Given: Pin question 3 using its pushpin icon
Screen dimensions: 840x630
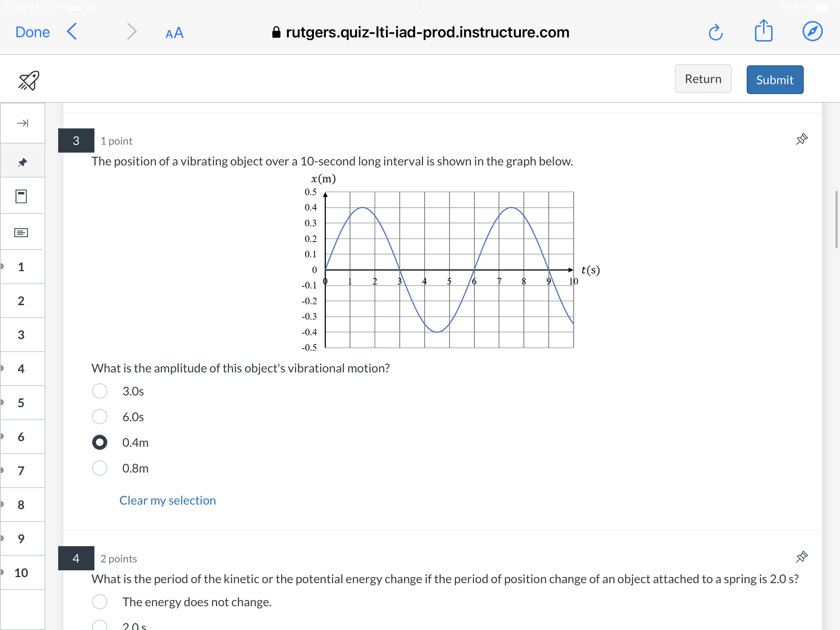Looking at the screenshot, I should [x=801, y=139].
